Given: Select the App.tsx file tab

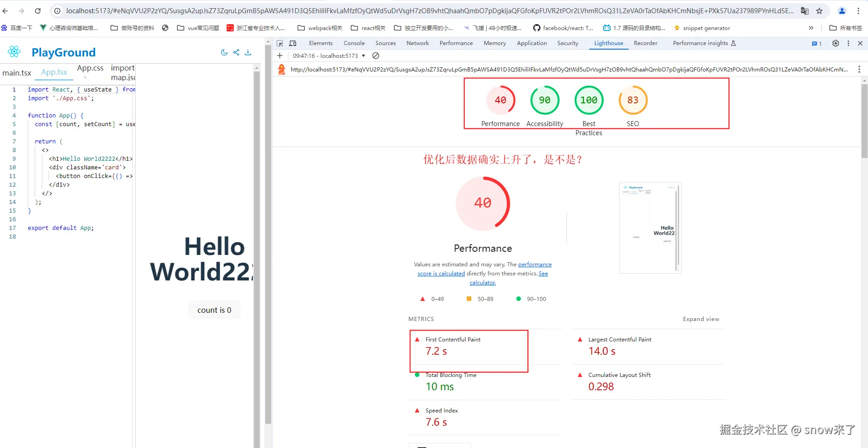Looking at the screenshot, I should tap(54, 72).
